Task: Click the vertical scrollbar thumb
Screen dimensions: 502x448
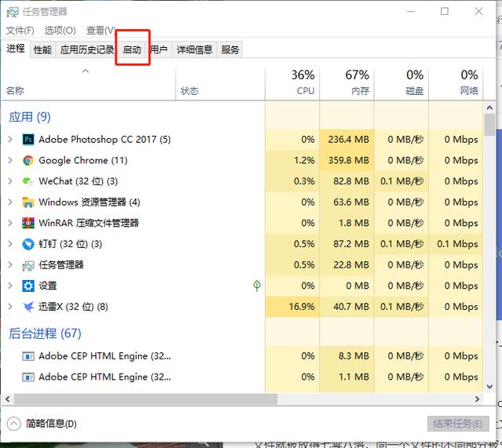Action: (x=489, y=125)
